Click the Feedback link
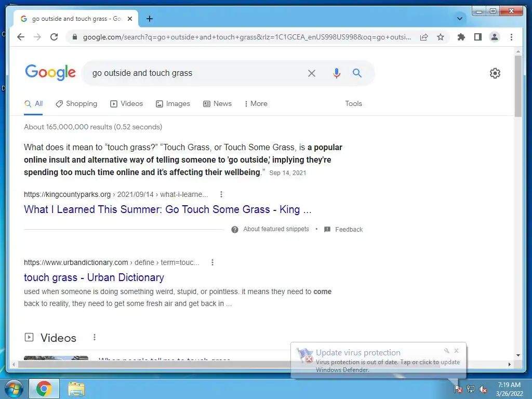This screenshot has height=399, width=532. coord(349,230)
